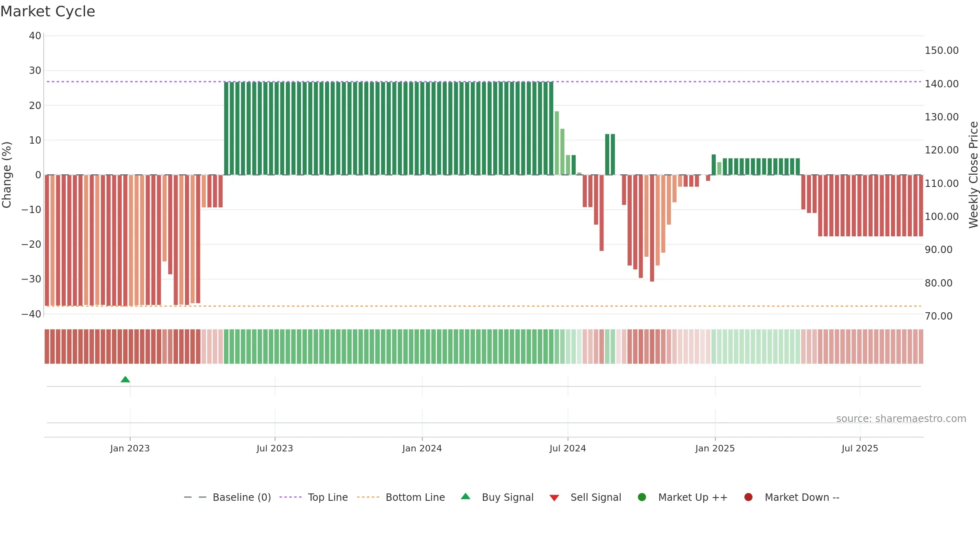Click the 140.00 price axis label

pos(942,84)
